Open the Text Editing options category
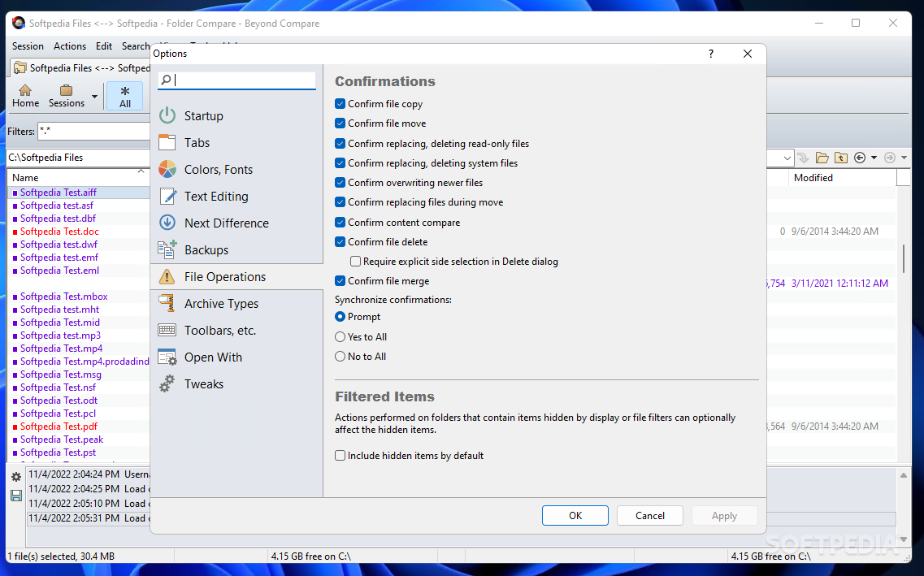924x576 pixels. pyautogui.click(x=237, y=196)
